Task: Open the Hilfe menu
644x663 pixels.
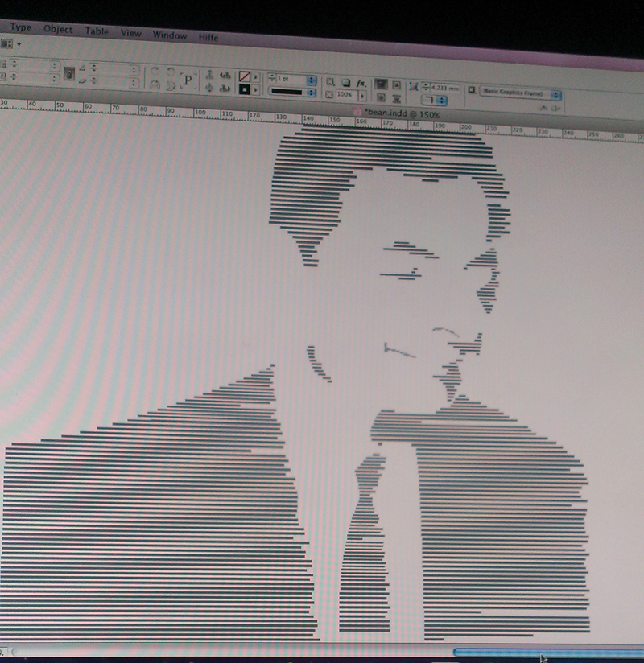Action: (x=208, y=37)
